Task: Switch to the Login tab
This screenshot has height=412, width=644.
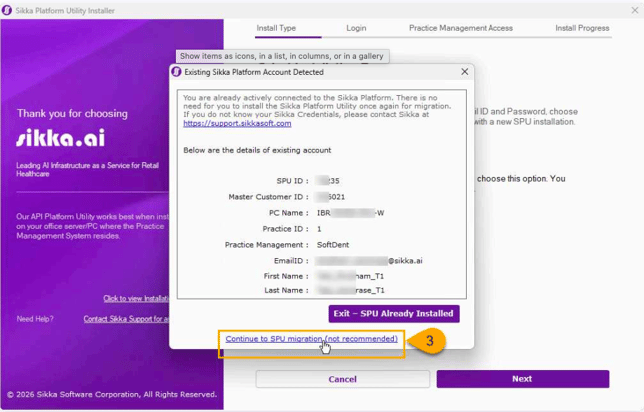Action: click(356, 28)
